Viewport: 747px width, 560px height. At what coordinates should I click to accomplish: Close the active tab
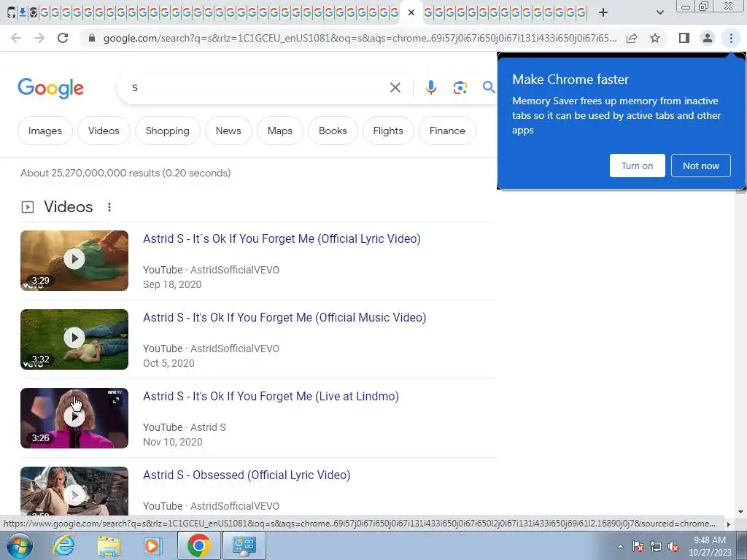(411, 12)
